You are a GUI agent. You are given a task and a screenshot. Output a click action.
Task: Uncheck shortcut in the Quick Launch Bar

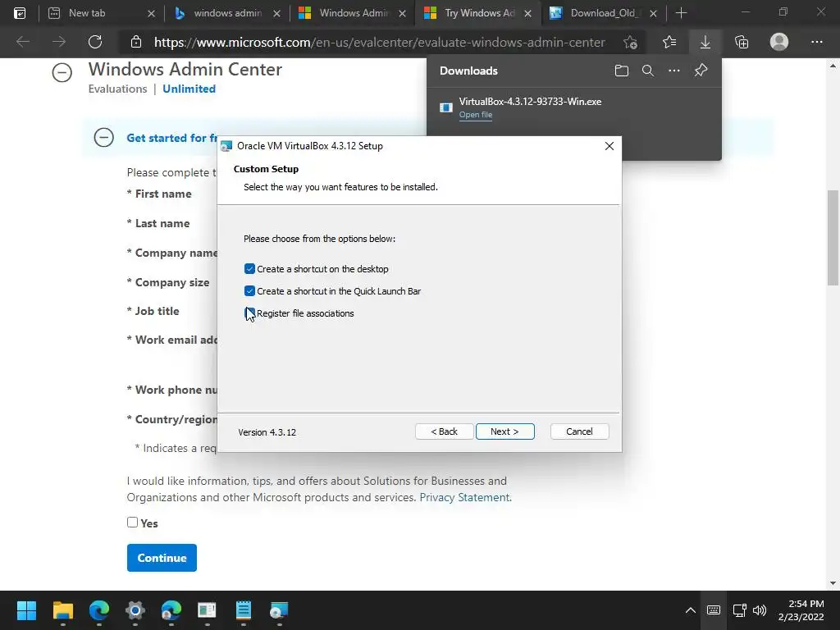pyautogui.click(x=249, y=291)
